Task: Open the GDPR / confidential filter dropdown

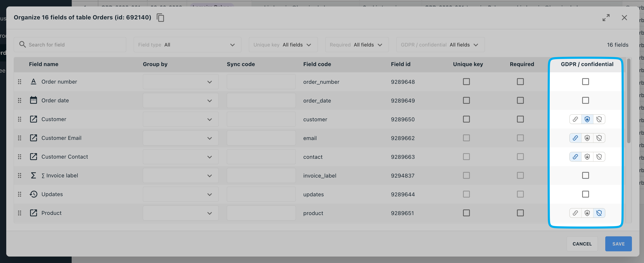Action: tap(440, 45)
